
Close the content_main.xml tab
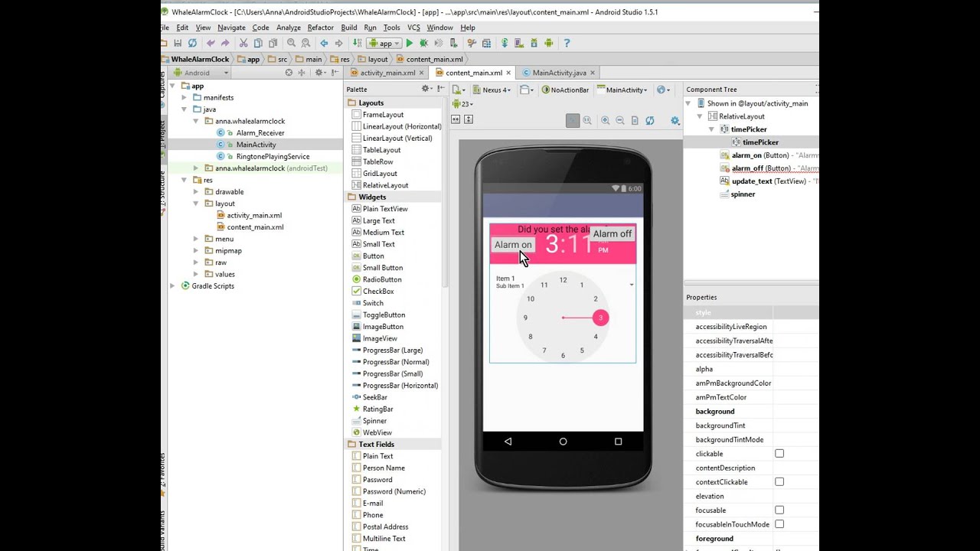pos(508,73)
